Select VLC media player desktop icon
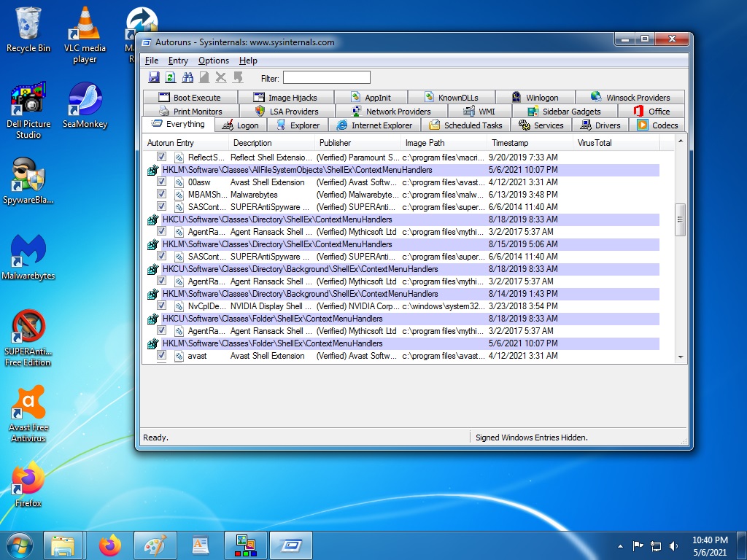This screenshot has height=560, width=747. [85, 35]
